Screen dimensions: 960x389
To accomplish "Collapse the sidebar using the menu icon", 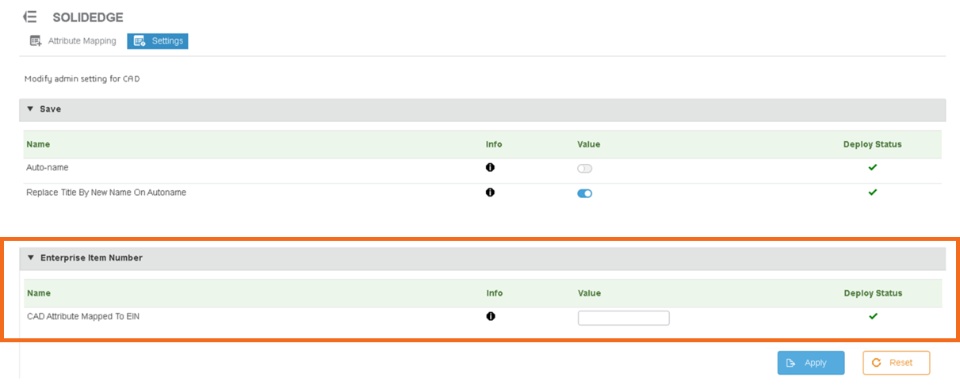I will [29, 17].
